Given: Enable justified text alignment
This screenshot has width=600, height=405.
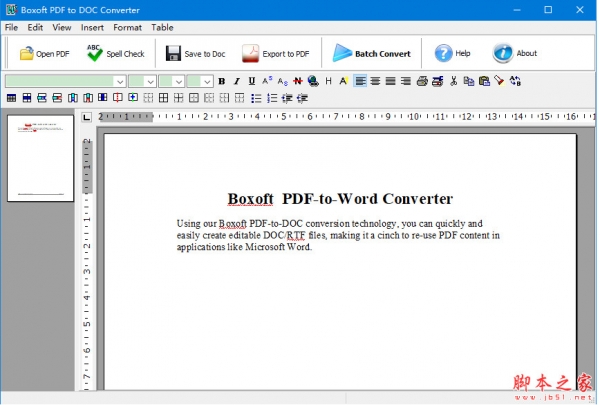Looking at the screenshot, I should (x=391, y=81).
